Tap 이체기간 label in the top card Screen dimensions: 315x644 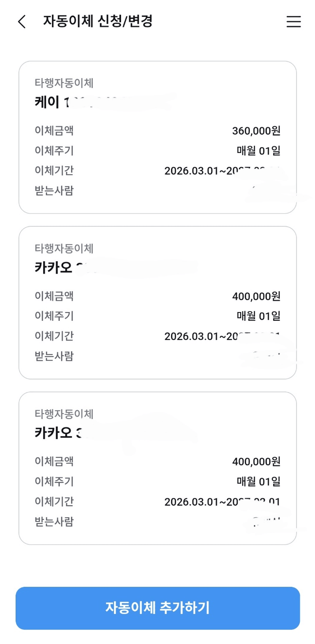pos(54,171)
